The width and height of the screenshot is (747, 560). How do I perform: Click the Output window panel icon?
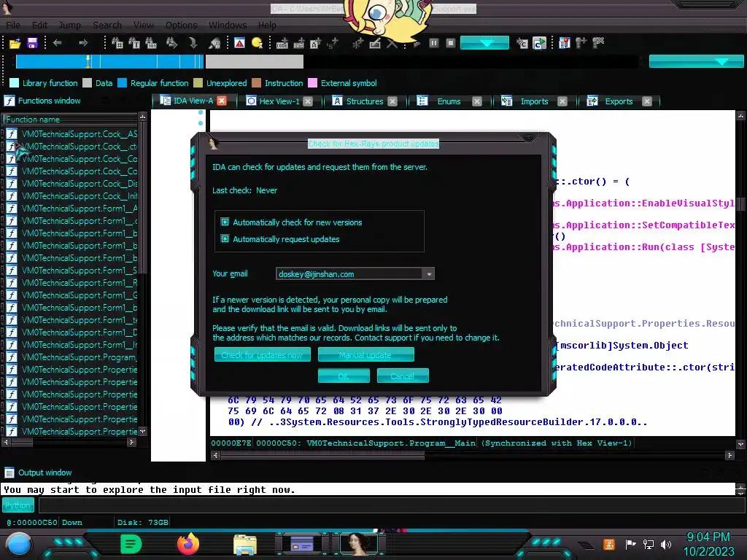click(x=9, y=472)
